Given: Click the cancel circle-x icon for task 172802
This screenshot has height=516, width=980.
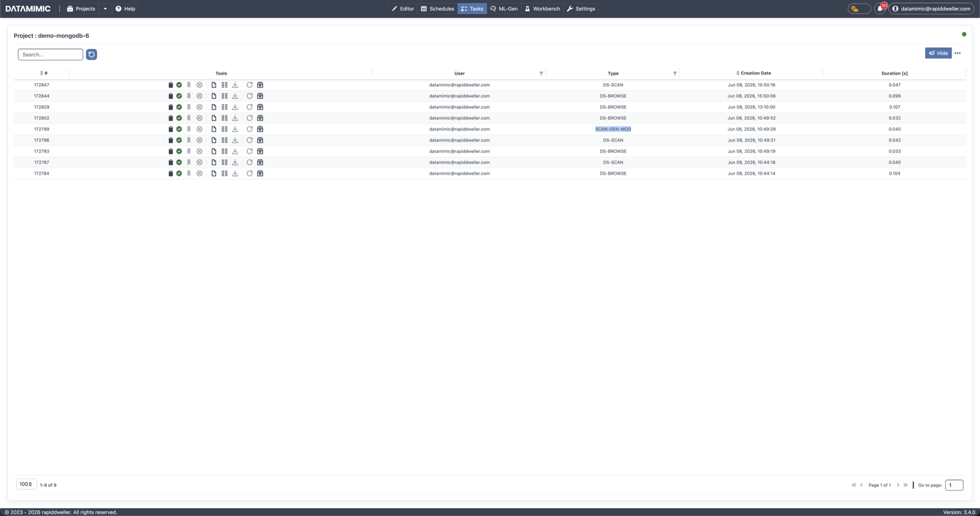Looking at the screenshot, I should 199,118.
